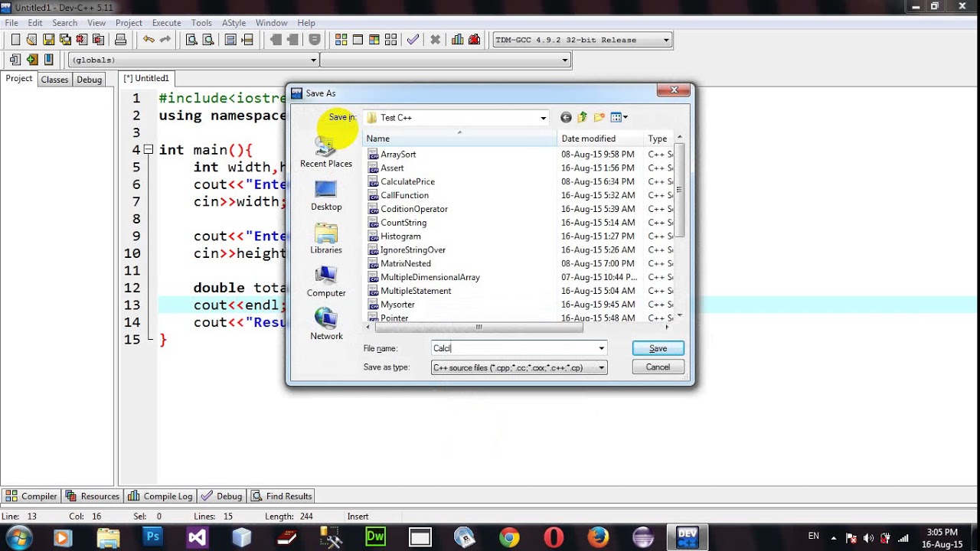Click the Save button in dialog

point(658,348)
